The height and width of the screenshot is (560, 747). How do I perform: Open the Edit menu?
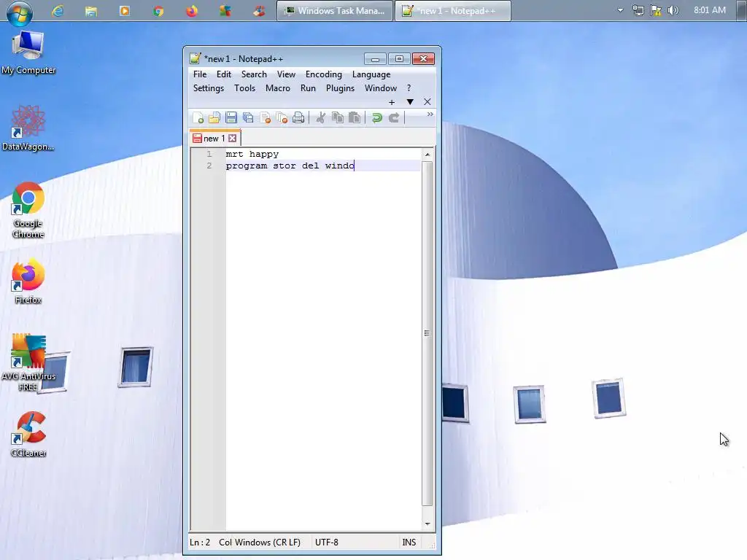(223, 74)
